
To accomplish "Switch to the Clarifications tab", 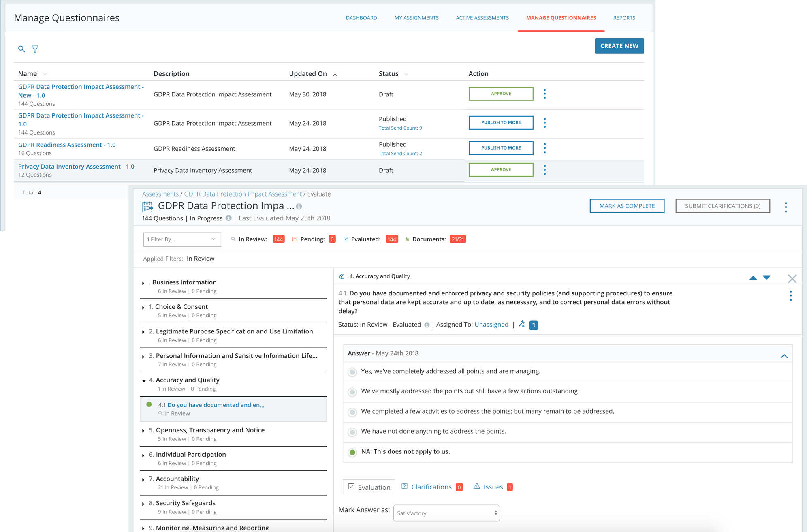I will (431, 487).
